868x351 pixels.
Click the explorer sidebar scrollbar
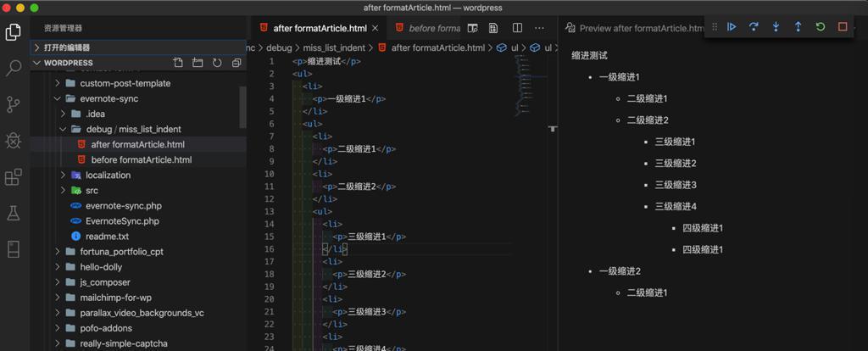(x=242, y=107)
